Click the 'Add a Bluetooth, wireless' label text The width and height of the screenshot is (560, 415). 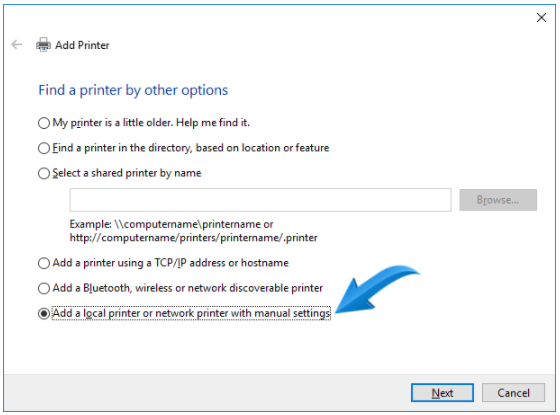tap(188, 288)
